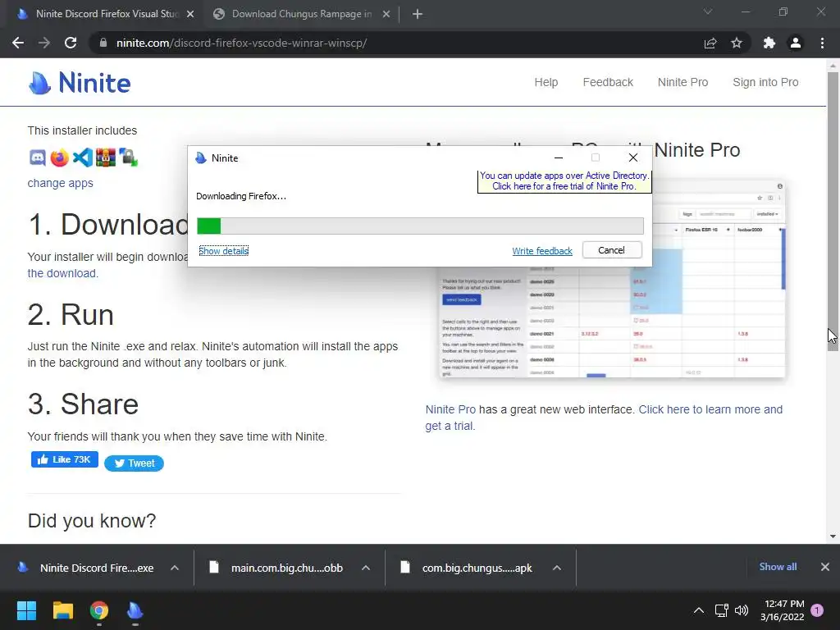Go back using the browser back arrow
Image resolution: width=840 pixels, height=630 pixels.
(18, 43)
